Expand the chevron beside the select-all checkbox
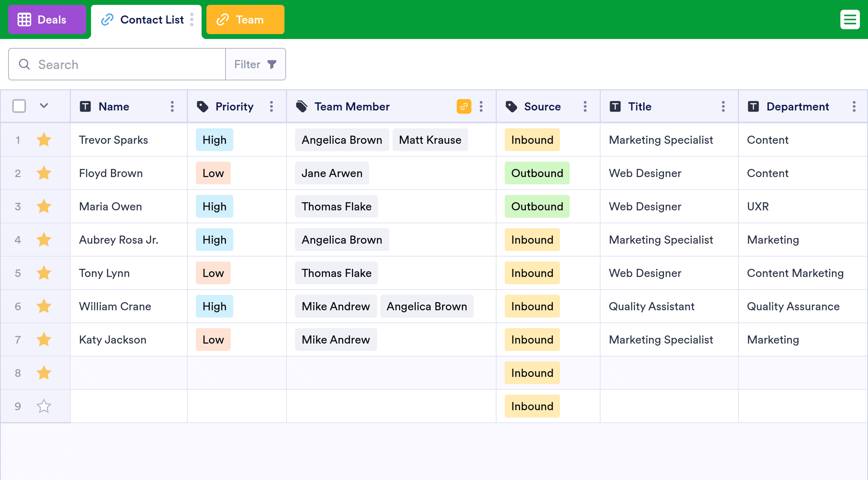868x480 pixels. pyautogui.click(x=44, y=106)
